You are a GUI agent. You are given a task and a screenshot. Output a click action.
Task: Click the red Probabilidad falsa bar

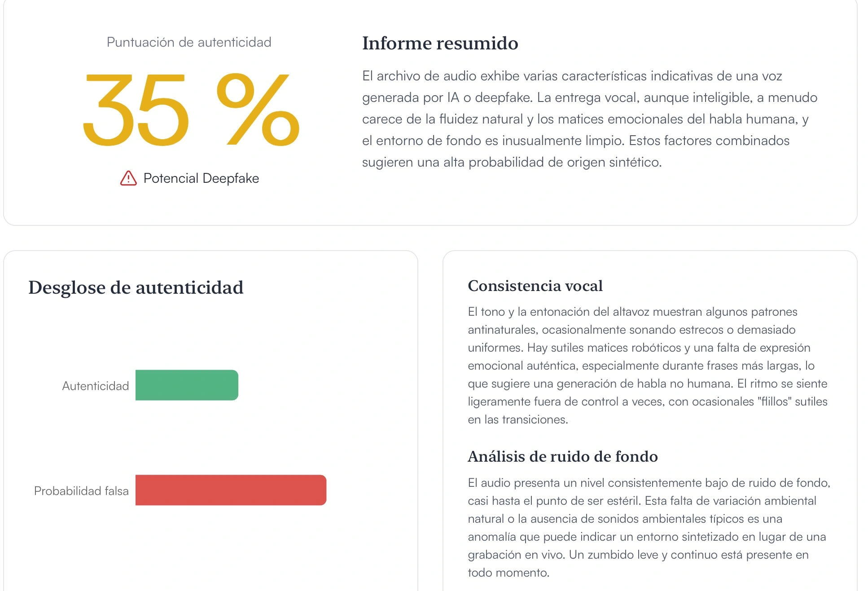point(231,490)
